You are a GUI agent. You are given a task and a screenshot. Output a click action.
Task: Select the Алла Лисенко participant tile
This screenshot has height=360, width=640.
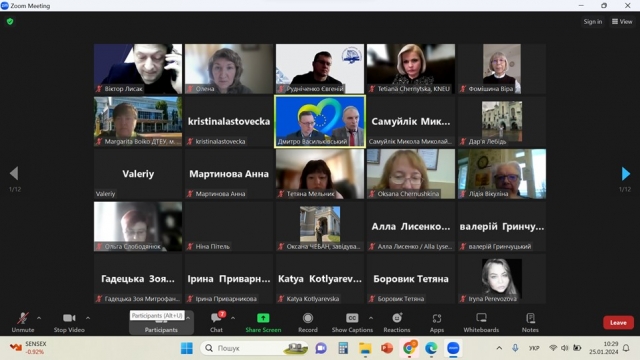coord(411,227)
